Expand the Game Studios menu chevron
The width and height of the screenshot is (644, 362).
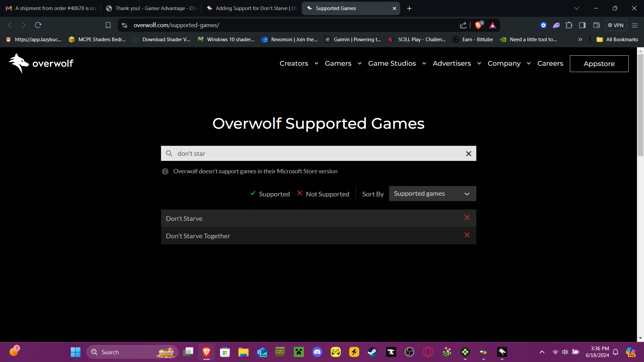(x=424, y=63)
